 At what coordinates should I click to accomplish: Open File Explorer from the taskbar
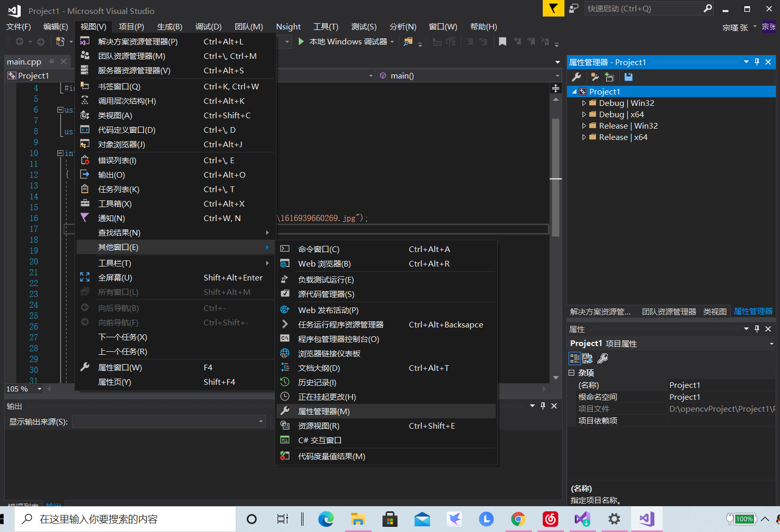pos(358,519)
